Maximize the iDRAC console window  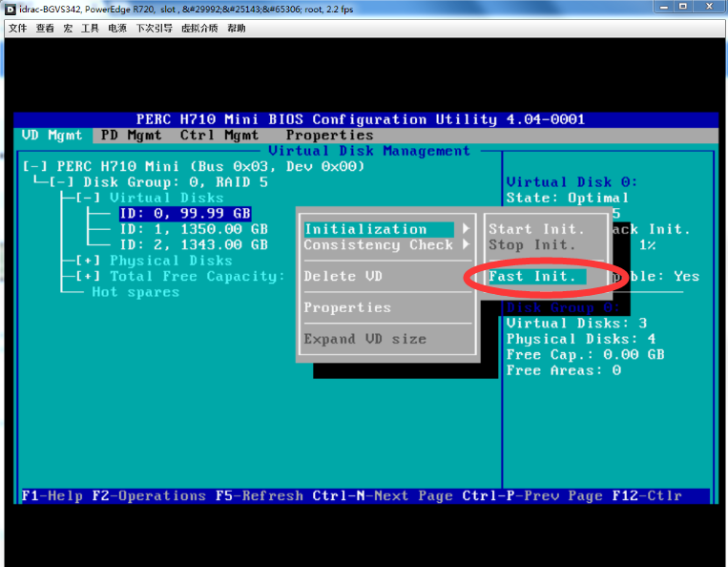pos(683,7)
